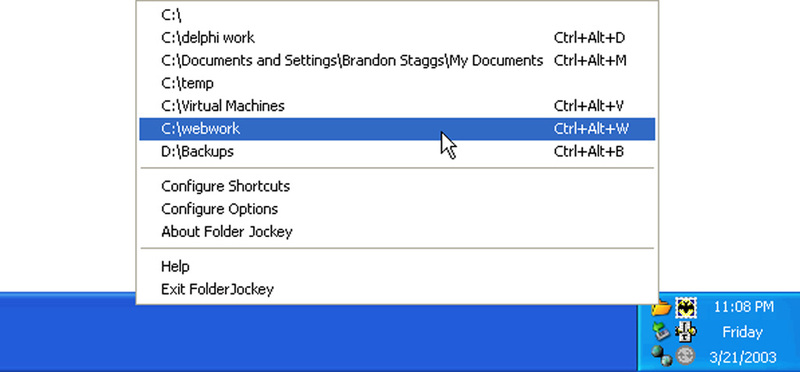Select the My Documents folder shortcut
This screenshot has height=372, width=800.
pos(397,61)
